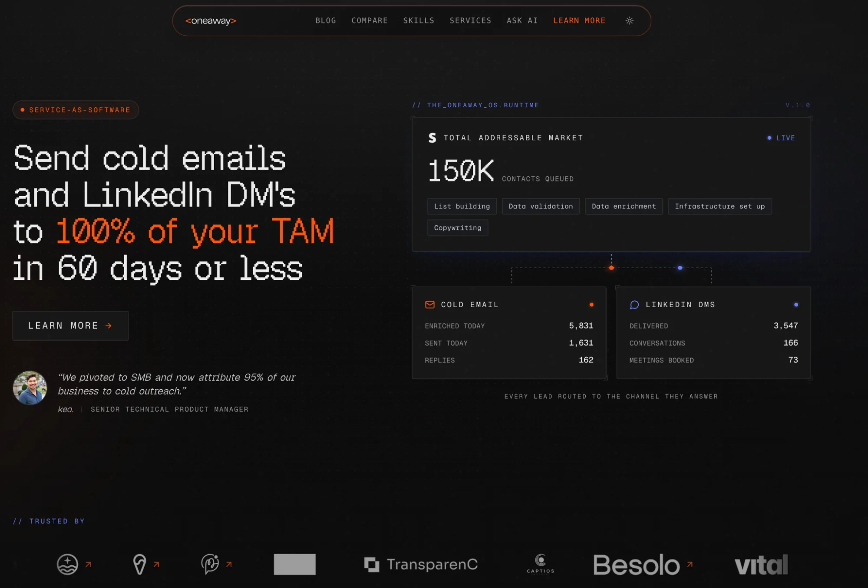The width and height of the screenshot is (868, 588).
Task: Click the Besolo logo
Action: coord(637,565)
